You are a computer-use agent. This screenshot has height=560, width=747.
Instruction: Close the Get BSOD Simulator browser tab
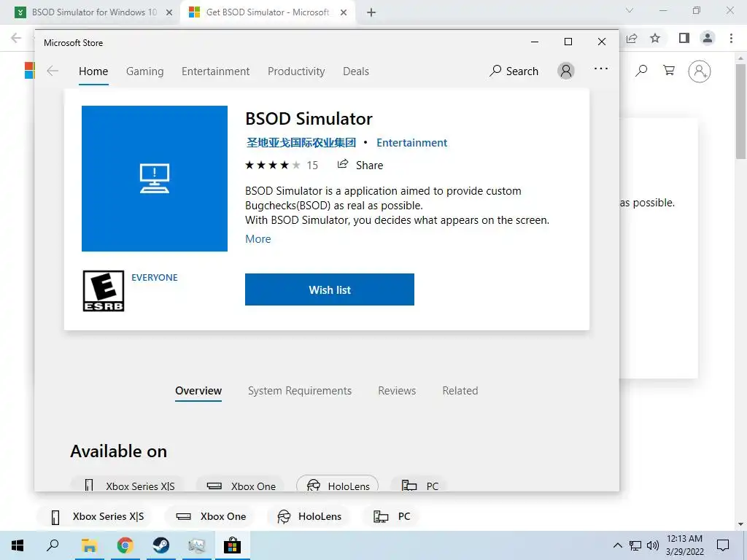coord(344,12)
